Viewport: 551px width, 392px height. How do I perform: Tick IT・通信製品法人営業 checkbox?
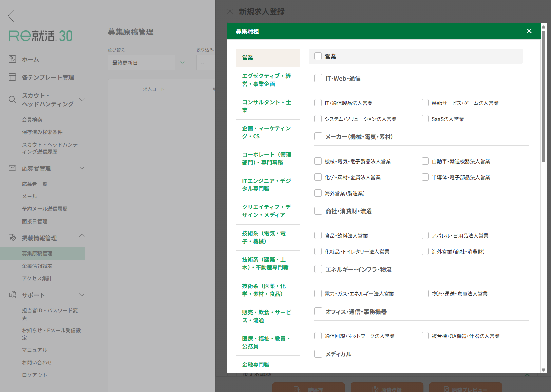pyautogui.click(x=318, y=103)
